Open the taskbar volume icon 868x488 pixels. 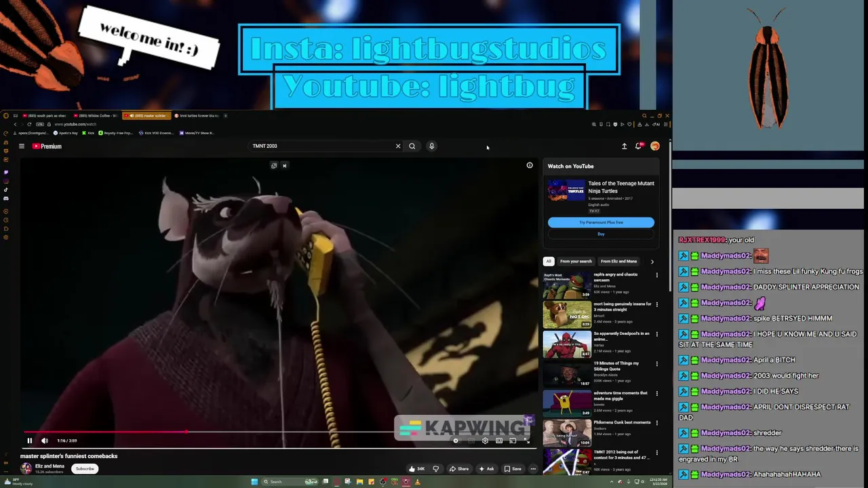pos(643,482)
